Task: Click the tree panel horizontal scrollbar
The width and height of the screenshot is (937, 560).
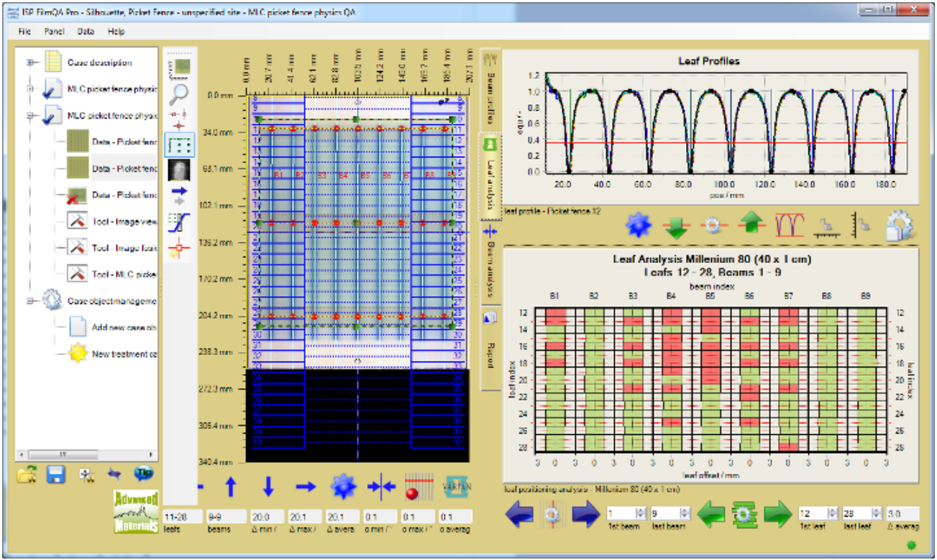Action: click(x=87, y=454)
